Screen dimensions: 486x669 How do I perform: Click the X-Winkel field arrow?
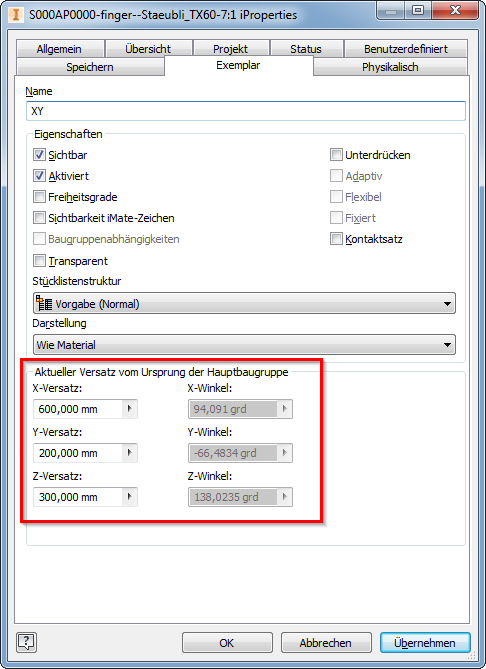point(285,409)
